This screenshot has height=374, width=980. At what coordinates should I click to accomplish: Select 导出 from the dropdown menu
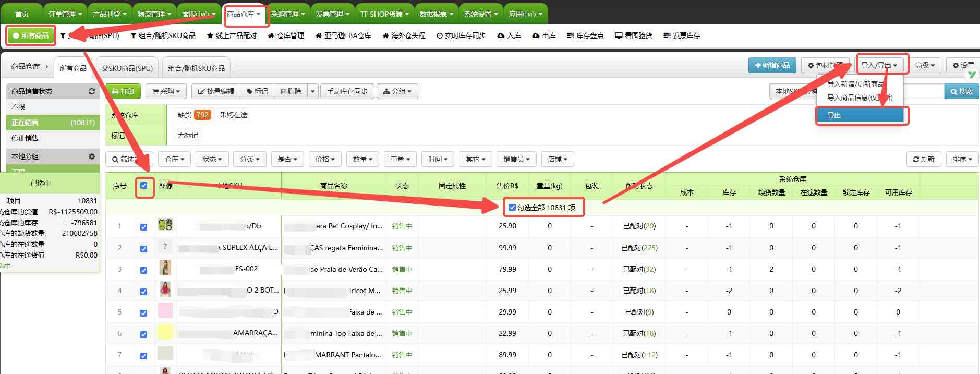point(860,115)
